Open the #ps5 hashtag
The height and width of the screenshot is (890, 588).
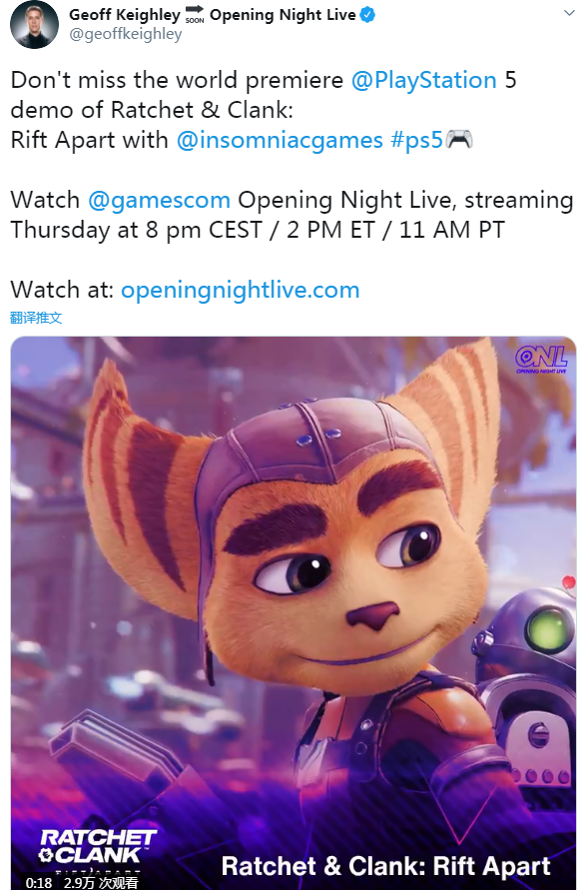416,140
